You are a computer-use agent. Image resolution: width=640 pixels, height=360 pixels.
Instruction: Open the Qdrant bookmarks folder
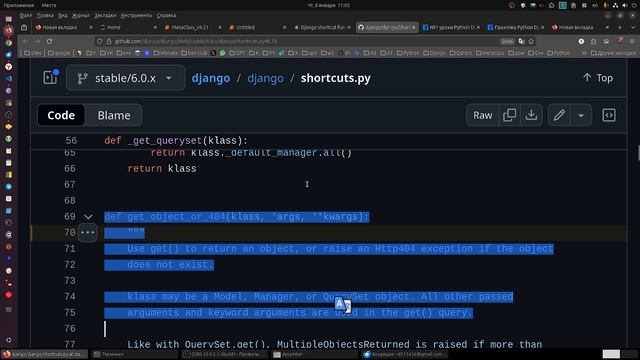[x=461, y=53]
